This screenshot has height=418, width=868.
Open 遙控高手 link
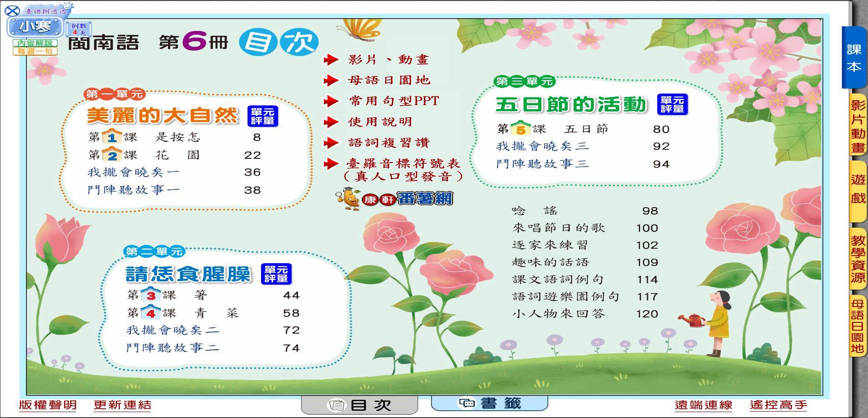[x=779, y=405]
